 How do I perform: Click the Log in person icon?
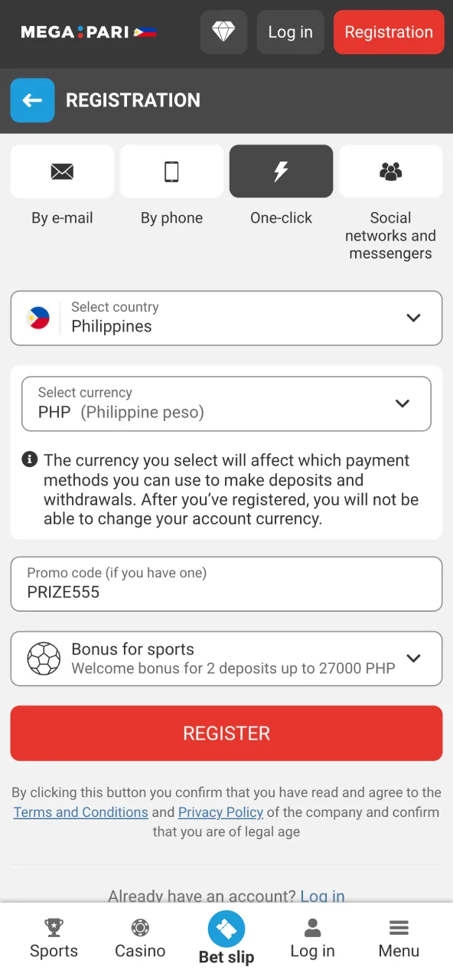coord(312,927)
